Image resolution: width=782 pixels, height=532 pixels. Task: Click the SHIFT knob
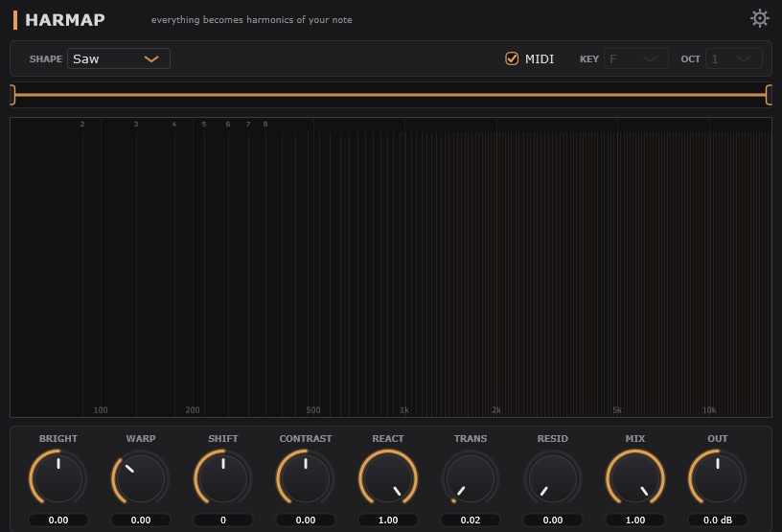pyautogui.click(x=223, y=477)
